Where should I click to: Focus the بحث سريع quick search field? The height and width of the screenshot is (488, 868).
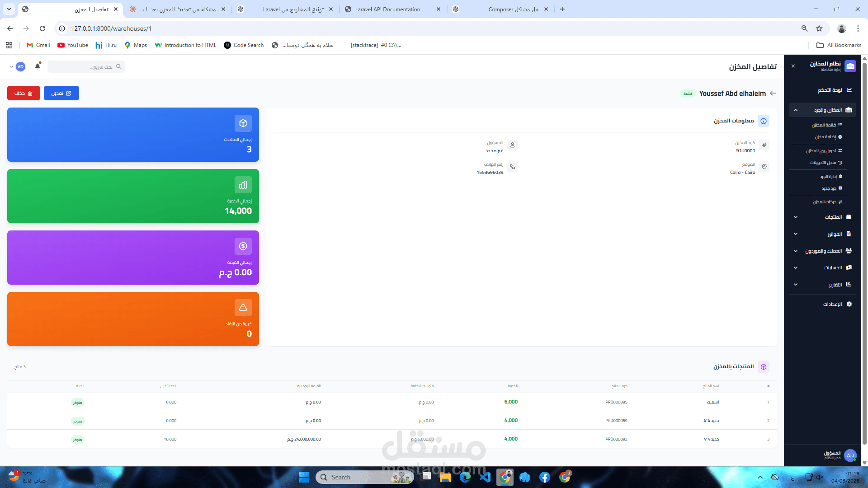click(x=86, y=66)
